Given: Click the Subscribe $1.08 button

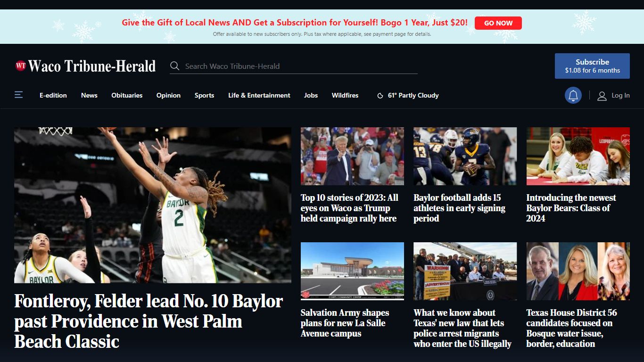Looking at the screenshot, I should coord(592,66).
